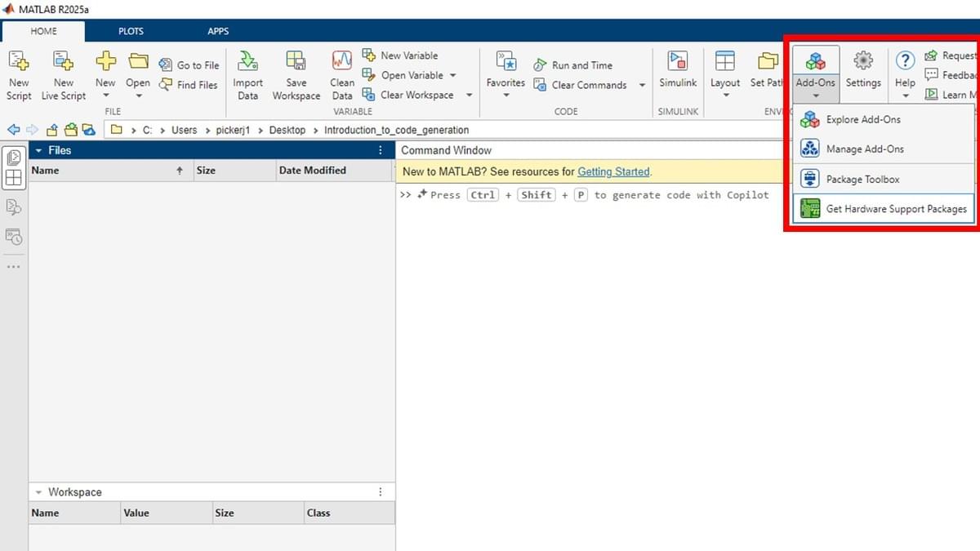980x551 pixels.
Task: Open the Getting Started link
Action: tap(613, 171)
